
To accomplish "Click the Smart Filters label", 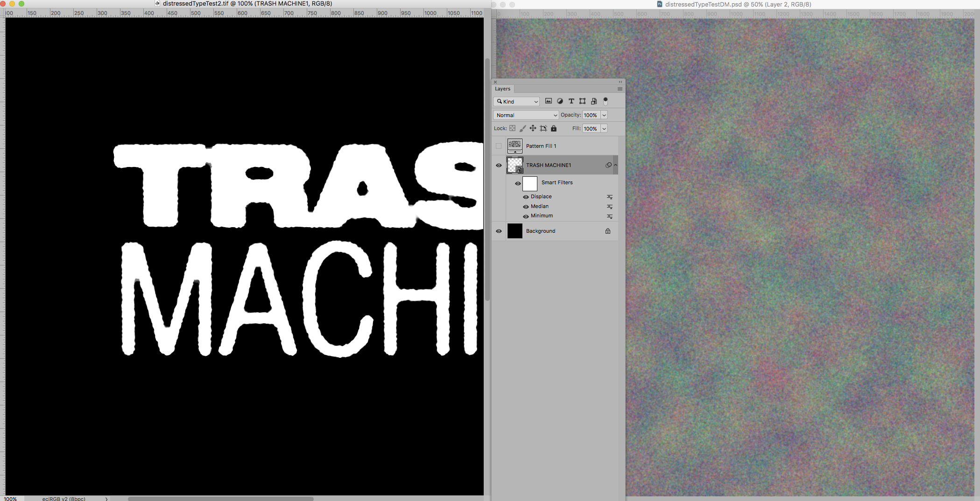I will pos(557,182).
